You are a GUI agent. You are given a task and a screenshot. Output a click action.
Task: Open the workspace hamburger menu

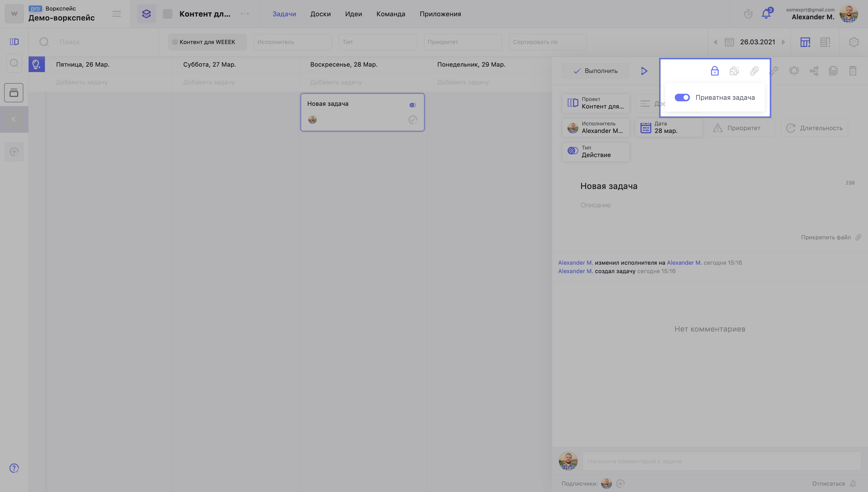(x=117, y=14)
